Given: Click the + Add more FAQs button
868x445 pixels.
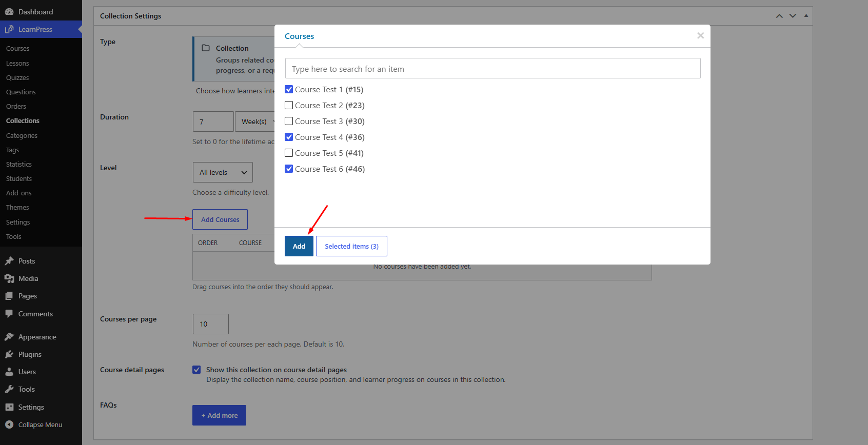Looking at the screenshot, I should tap(219, 415).
